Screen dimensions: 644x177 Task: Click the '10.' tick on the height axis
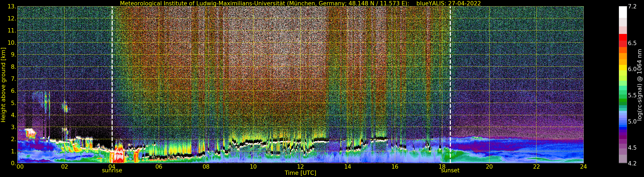coord(12,43)
